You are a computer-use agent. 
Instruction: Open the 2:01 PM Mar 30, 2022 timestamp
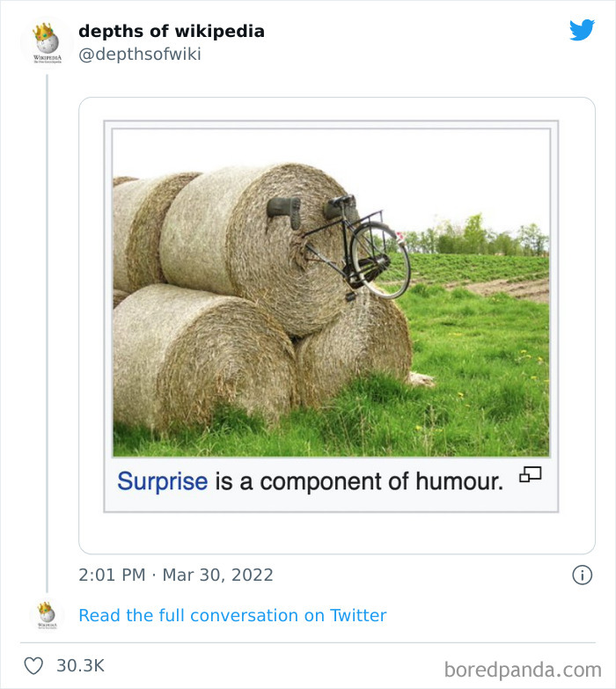(x=176, y=575)
